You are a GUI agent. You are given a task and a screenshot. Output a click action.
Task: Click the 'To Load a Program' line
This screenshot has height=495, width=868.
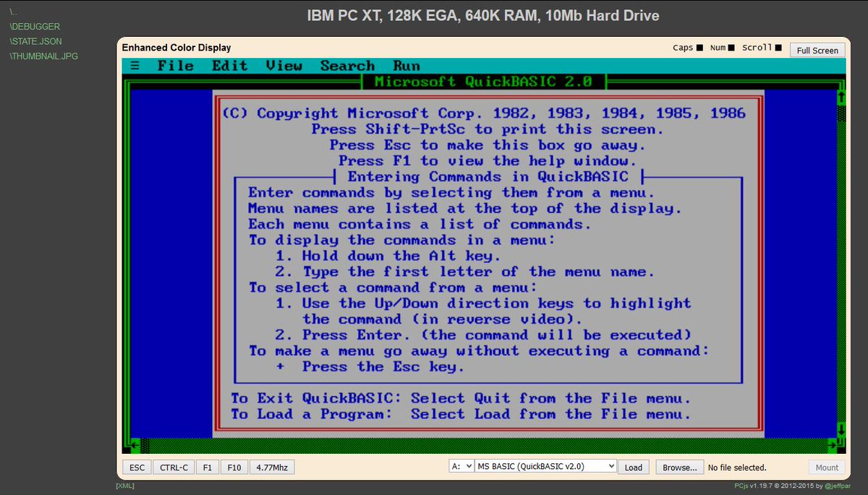(x=461, y=414)
